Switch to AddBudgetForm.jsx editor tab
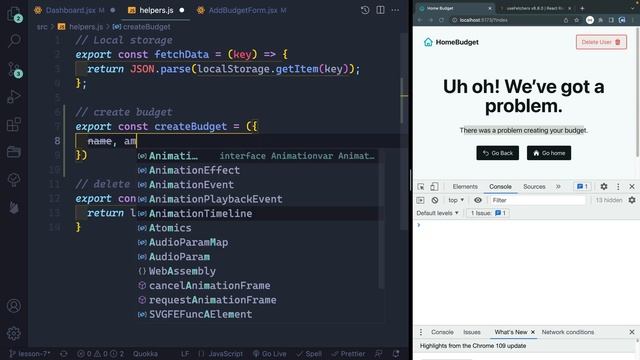The image size is (640, 360). tap(242, 10)
